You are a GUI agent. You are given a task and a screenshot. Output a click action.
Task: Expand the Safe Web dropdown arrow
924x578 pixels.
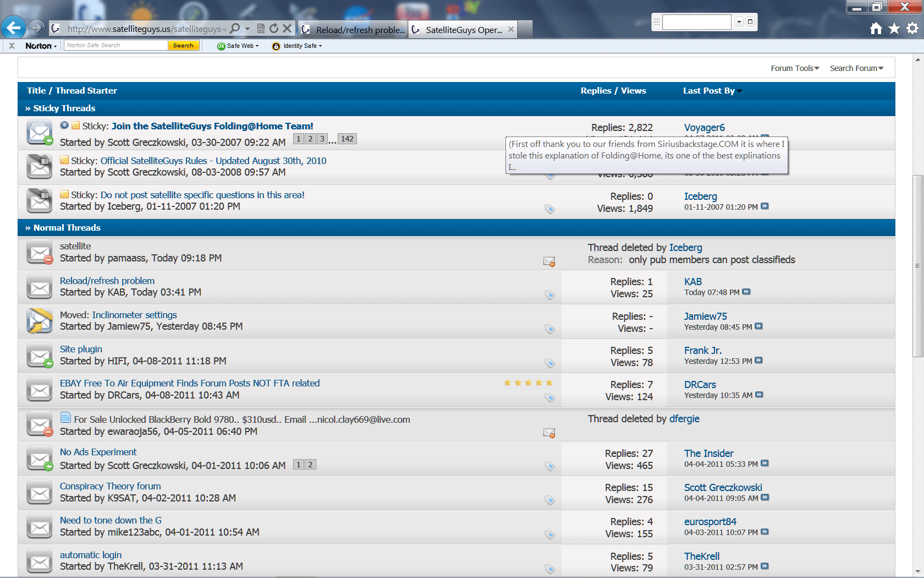pyautogui.click(x=257, y=46)
